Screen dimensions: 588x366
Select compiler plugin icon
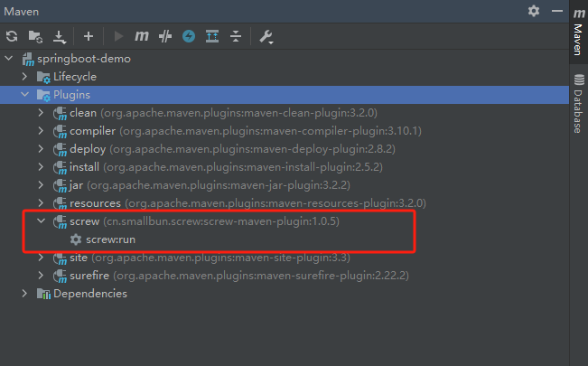60,131
